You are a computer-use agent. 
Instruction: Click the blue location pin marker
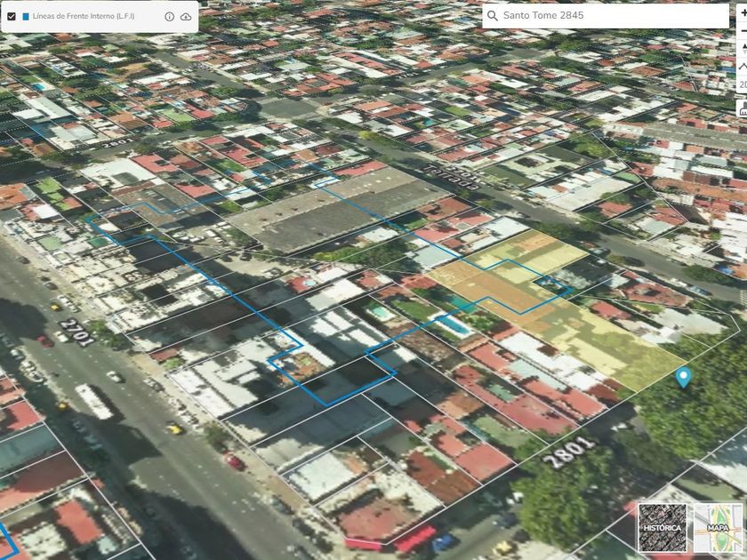(684, 378)
